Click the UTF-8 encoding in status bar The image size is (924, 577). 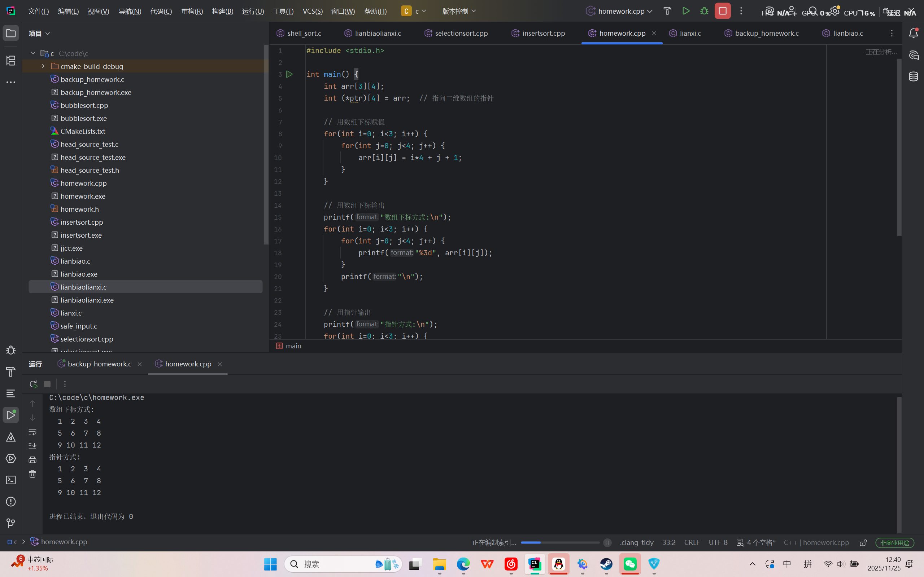[718, 542]
